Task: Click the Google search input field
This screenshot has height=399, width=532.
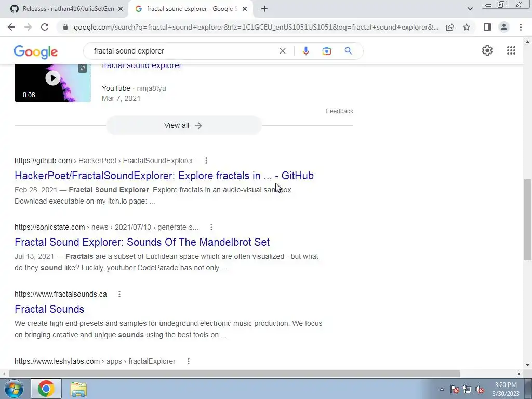Action: [x=185, y=51]
